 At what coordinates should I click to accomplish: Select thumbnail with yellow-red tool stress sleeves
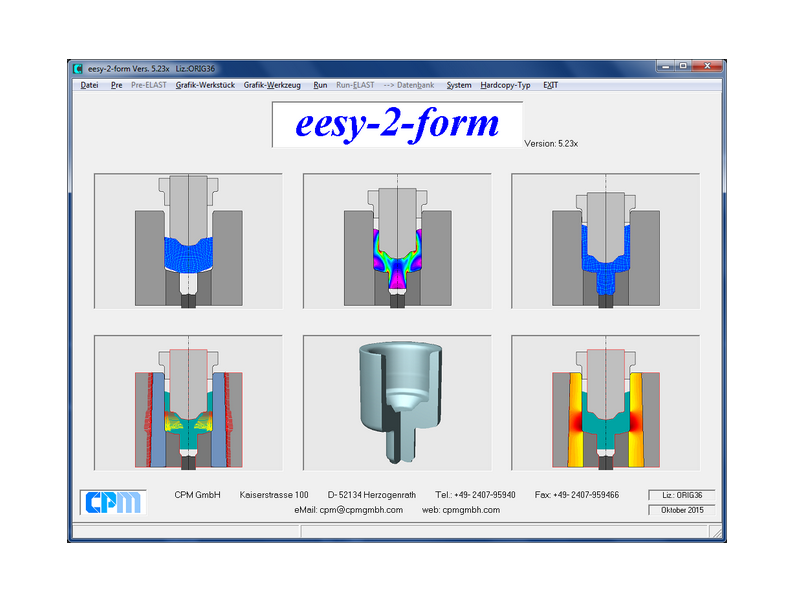(606, 403)
